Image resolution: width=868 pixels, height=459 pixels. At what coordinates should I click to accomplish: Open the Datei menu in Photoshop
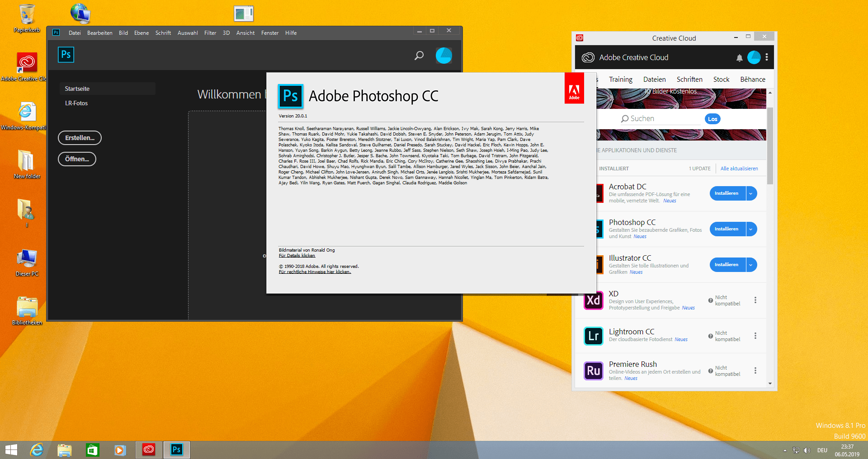tap(75, 33)
